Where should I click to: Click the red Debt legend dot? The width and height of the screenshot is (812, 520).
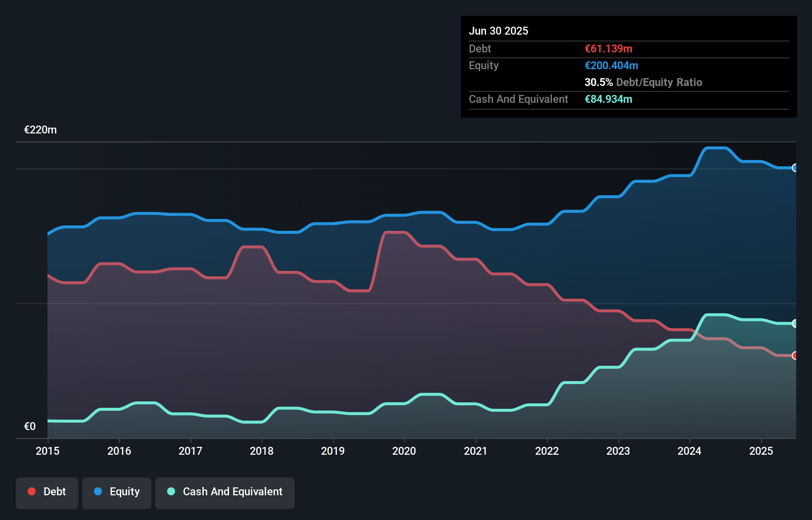point(32,491)
